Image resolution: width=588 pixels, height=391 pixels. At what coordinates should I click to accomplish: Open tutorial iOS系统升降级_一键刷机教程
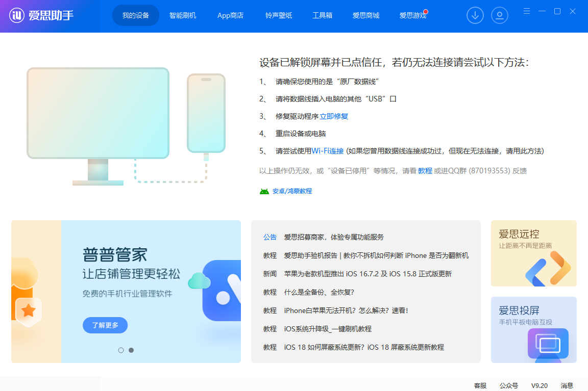coord(328,329)
